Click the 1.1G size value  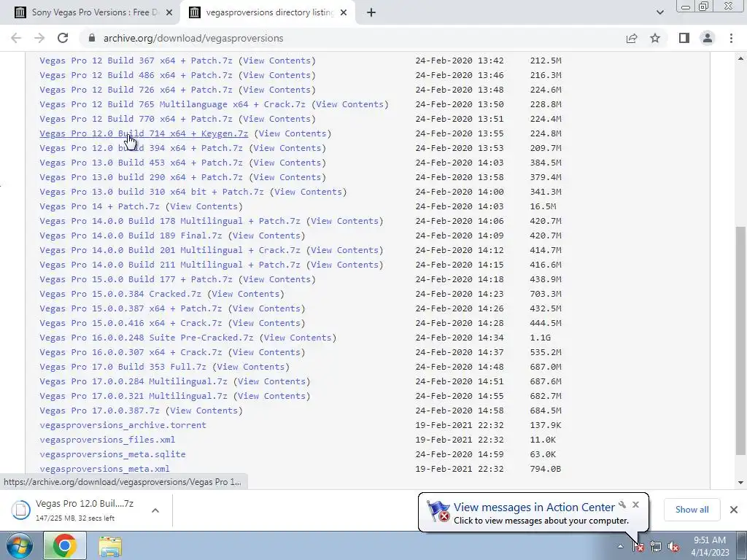541,338
